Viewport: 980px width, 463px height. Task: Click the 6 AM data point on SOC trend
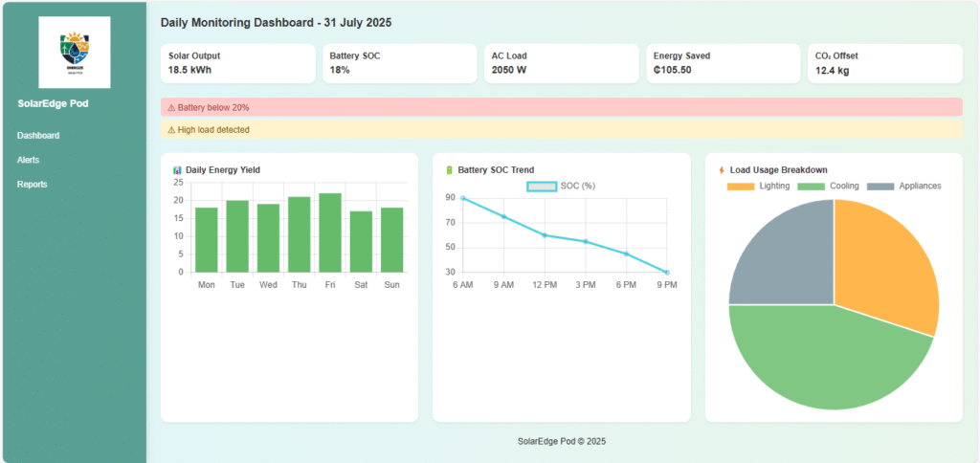coord(463,198)
